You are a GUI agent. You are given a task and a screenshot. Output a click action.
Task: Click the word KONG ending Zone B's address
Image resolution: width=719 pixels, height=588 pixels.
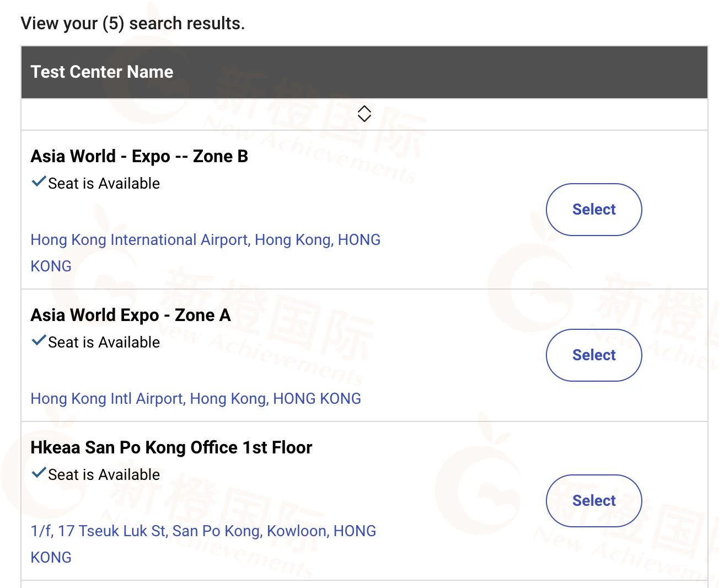[51, 266]
